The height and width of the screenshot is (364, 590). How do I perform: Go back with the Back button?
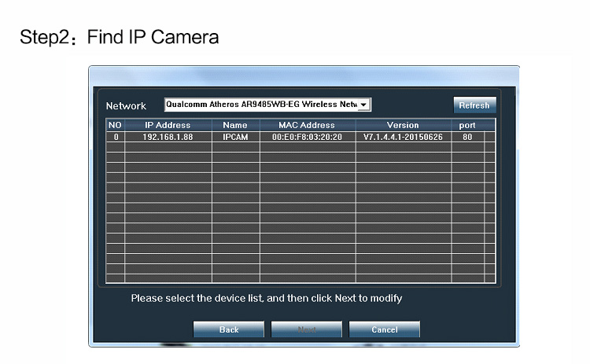click(228, 329)
